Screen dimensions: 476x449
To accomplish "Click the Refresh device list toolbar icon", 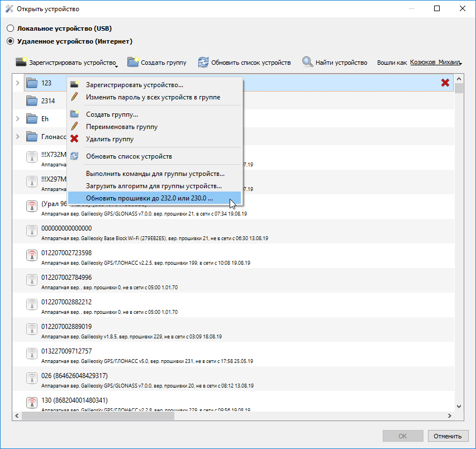I will (x=203, y=63).
